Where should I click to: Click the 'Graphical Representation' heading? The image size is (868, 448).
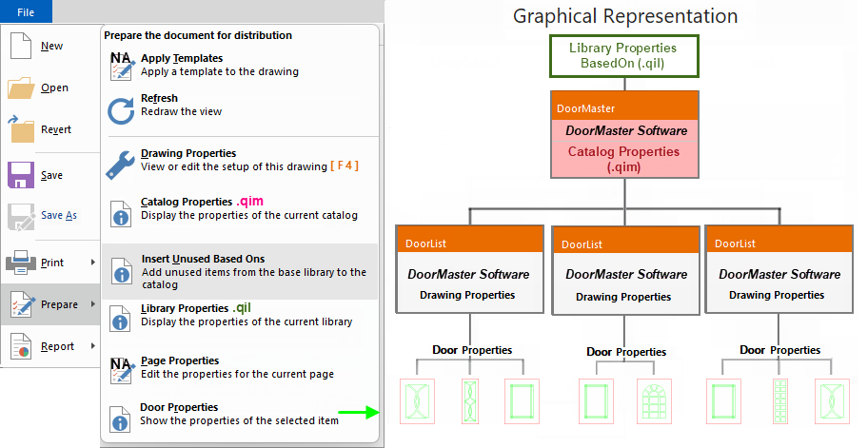[x=625, y=16]
